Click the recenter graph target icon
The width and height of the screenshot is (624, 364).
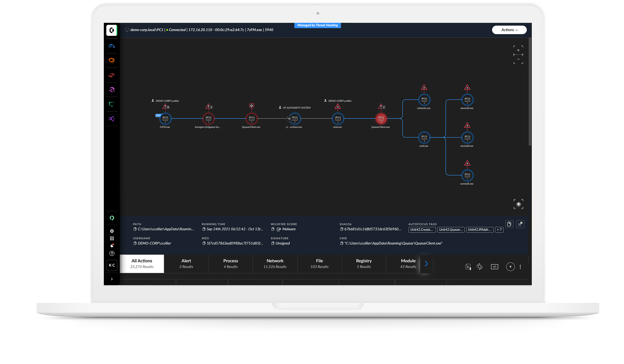pyautogui.click(x=518, y=204)
